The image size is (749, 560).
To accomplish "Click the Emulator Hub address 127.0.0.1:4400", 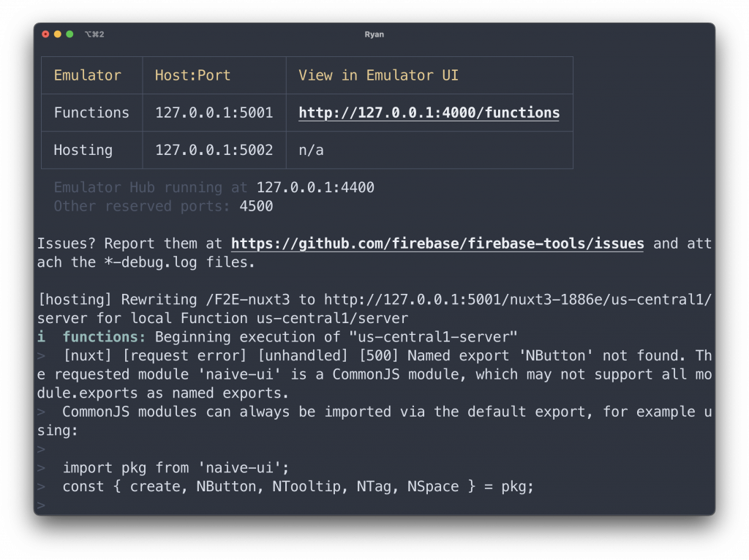I will (x=315, y=188).
